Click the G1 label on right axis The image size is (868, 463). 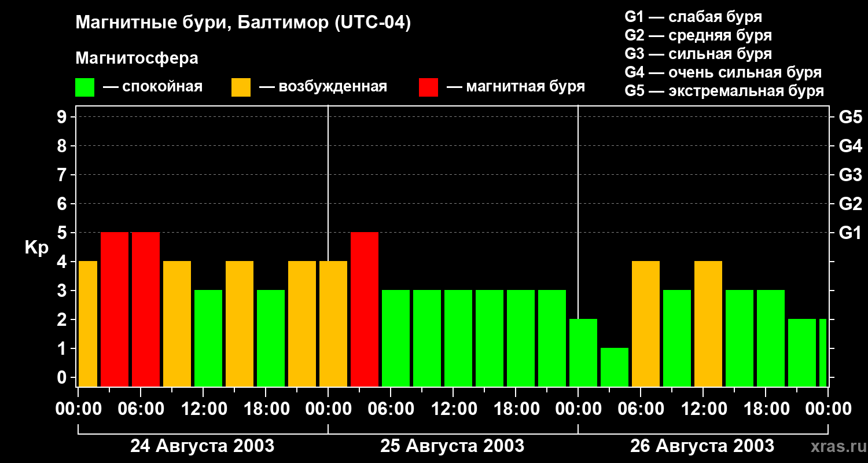[850, 233]
